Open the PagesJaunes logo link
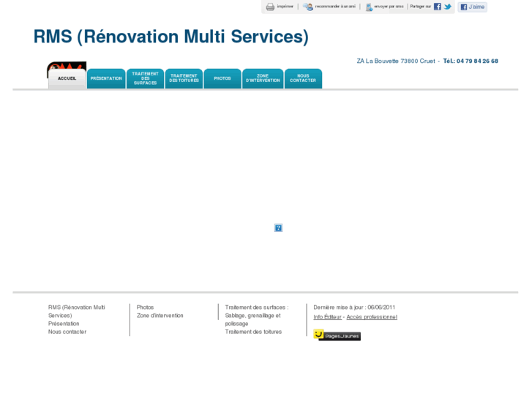 [337, 335]
